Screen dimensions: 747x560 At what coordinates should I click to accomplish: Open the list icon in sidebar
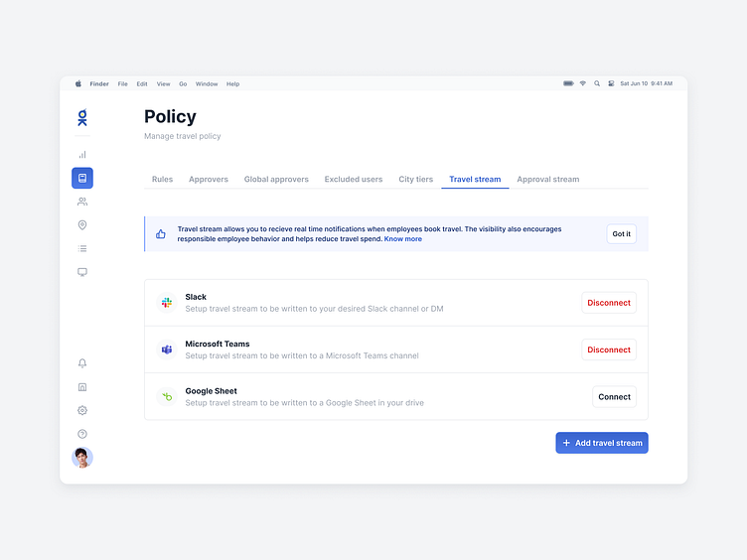82,248
